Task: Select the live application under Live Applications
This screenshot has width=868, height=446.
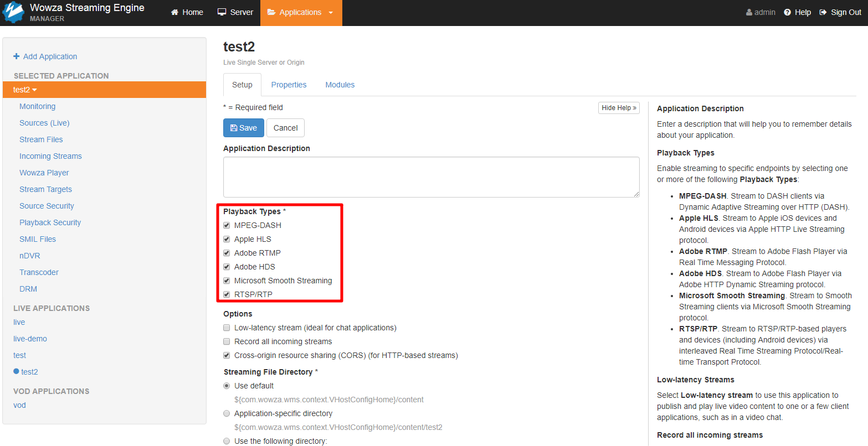Action: point(19,322)
